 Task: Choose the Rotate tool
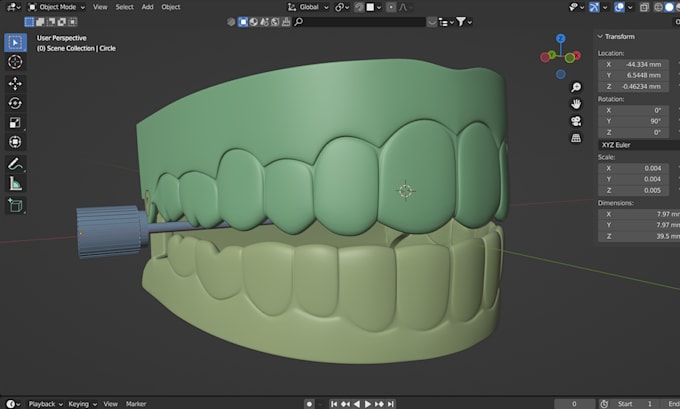coord(15,103)
